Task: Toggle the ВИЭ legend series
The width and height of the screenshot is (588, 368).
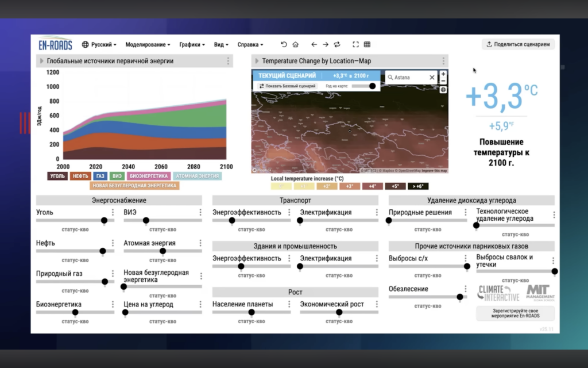Action: click(117, 176)
